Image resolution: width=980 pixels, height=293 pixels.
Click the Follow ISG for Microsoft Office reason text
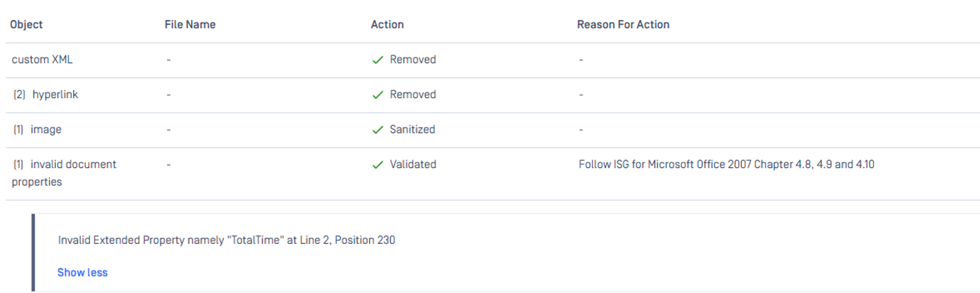(727, 164)
